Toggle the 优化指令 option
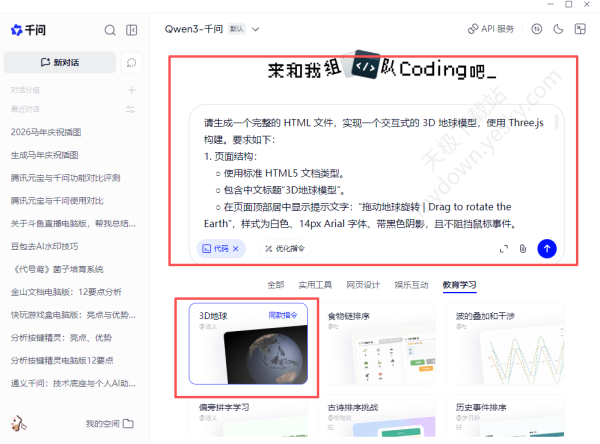600x444 pixels. point(284,248)
